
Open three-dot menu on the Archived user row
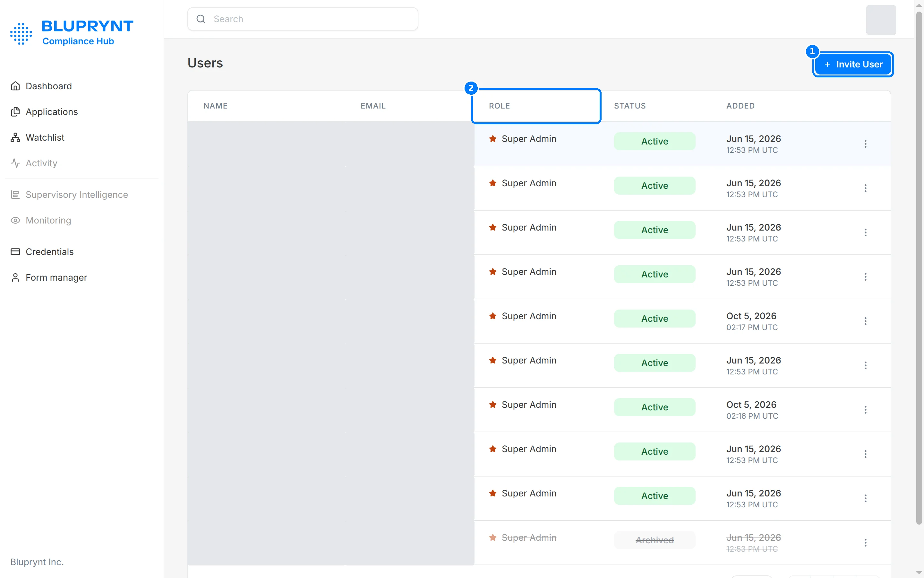pyautogui.click(x=865, y=543)
